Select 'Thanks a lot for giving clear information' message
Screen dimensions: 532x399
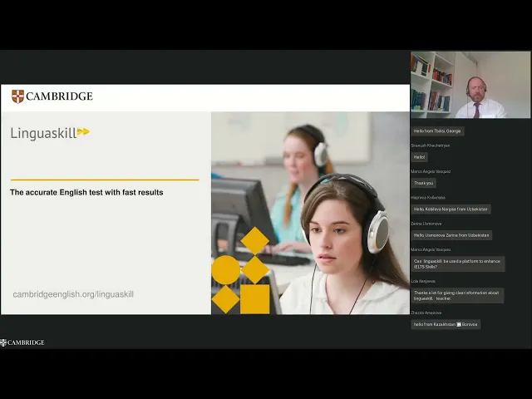(457, 296)
